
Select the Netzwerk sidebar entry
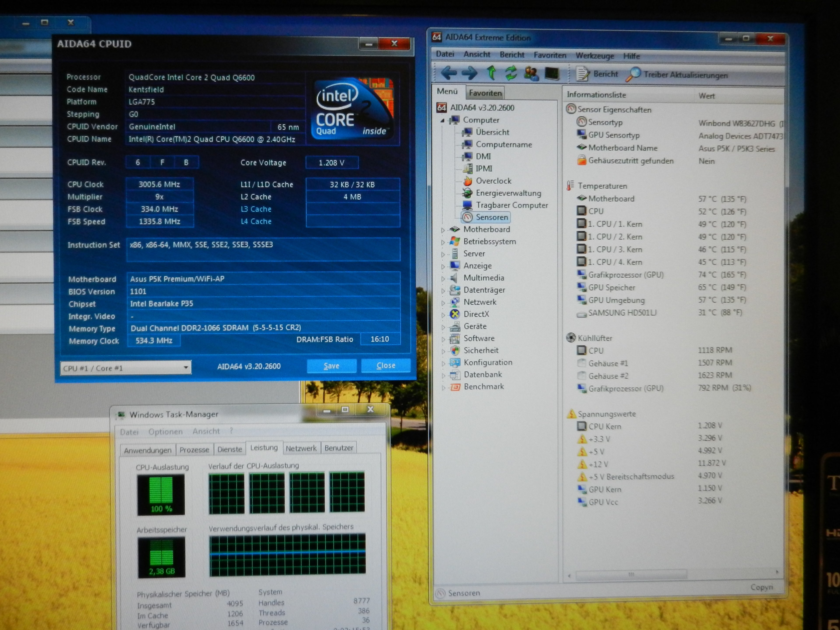point(480,302)
